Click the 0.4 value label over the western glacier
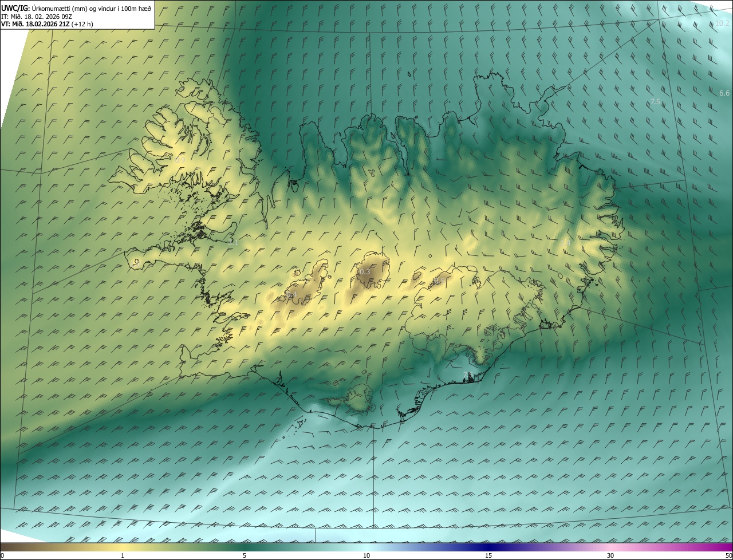Screen dimensions: 733x560 coord(291,295)
